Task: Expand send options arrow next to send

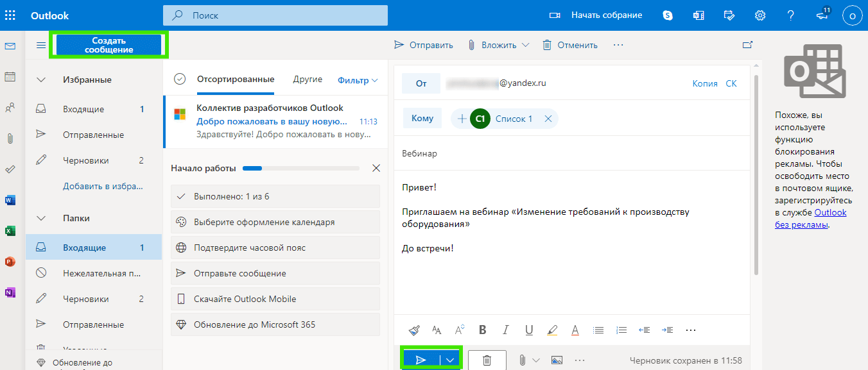Action: click(x=450, y=360)
